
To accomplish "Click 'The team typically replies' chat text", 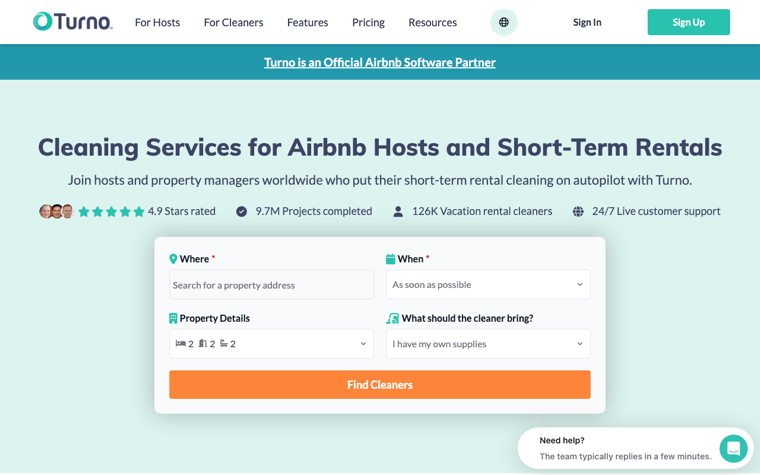I will (625, 456).
